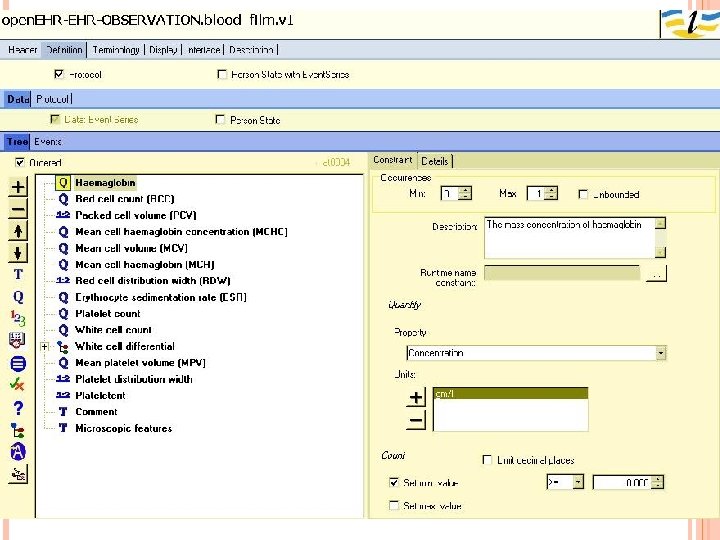
Task: Click the T icon beside Comment
Action: [x=63, y=412]
